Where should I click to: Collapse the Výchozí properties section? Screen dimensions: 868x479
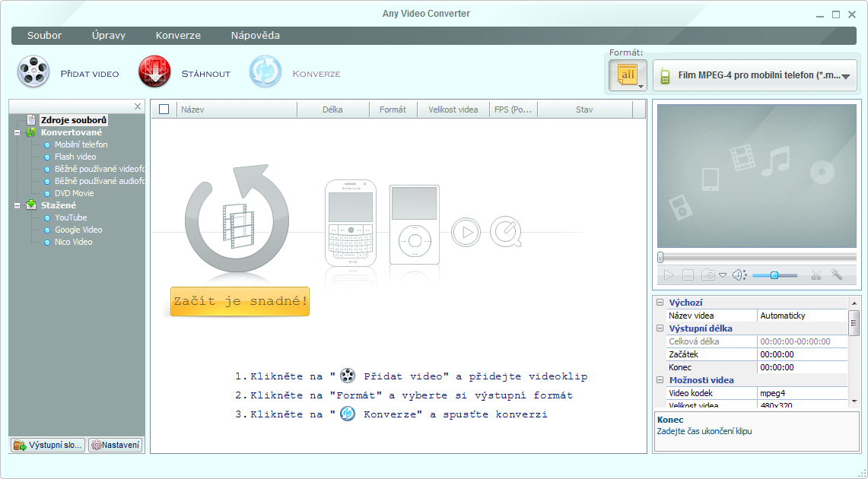point(660,303)
